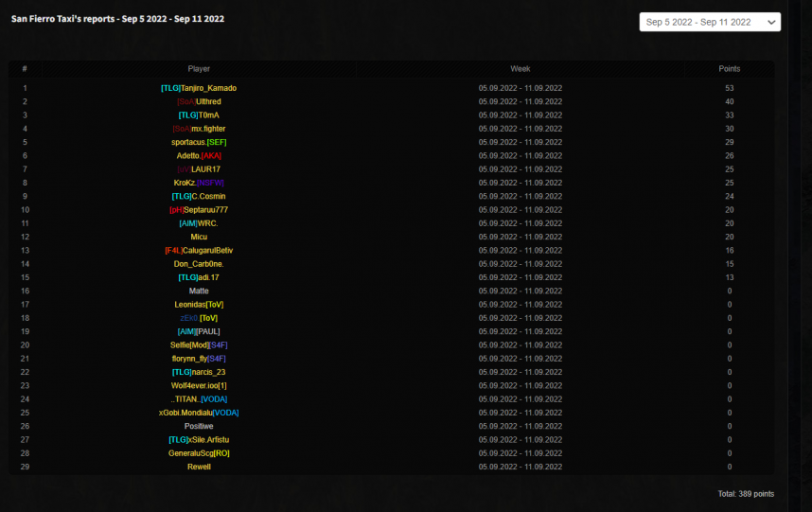Open player [SoA]Ulthred's profile
Image resolution: width=812 pixels, height=512 pixels.
199,101
